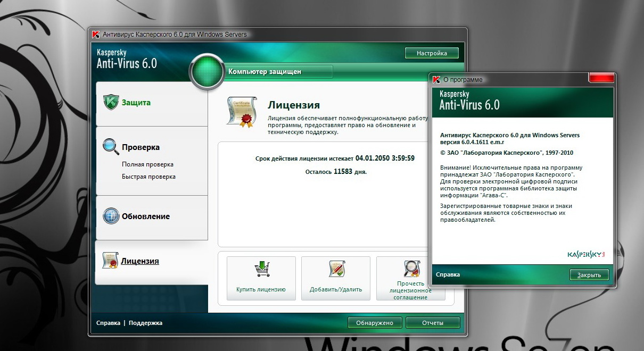Click the Kaspersky K icon in the main window title bar

pyautogui.click(x=95, y=35)
